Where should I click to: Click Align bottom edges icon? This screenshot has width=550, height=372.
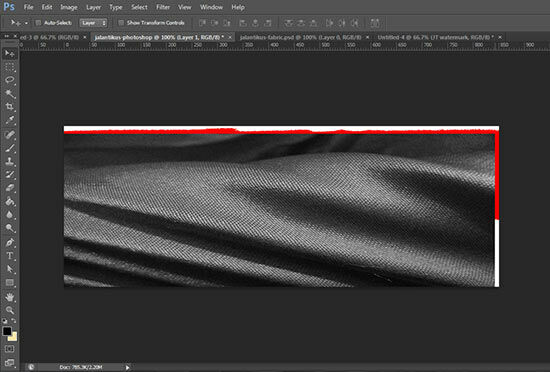pos(227,23)
